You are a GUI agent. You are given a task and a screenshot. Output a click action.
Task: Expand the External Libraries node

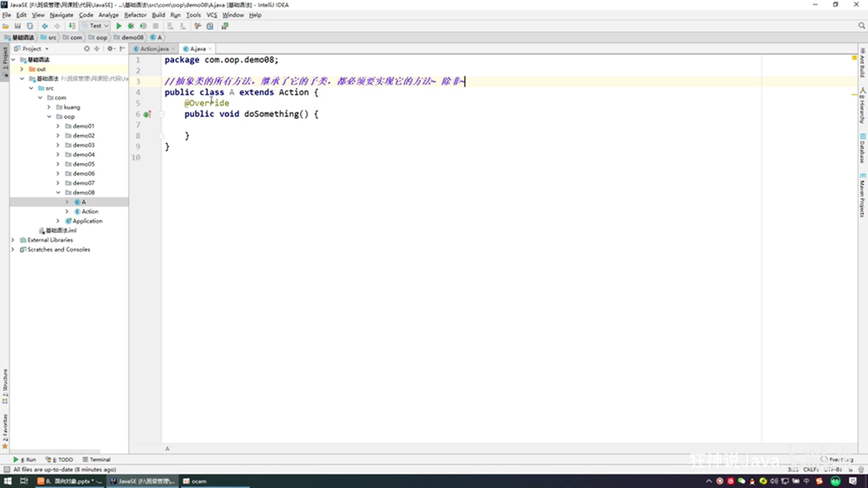click(x=13, y=240)
